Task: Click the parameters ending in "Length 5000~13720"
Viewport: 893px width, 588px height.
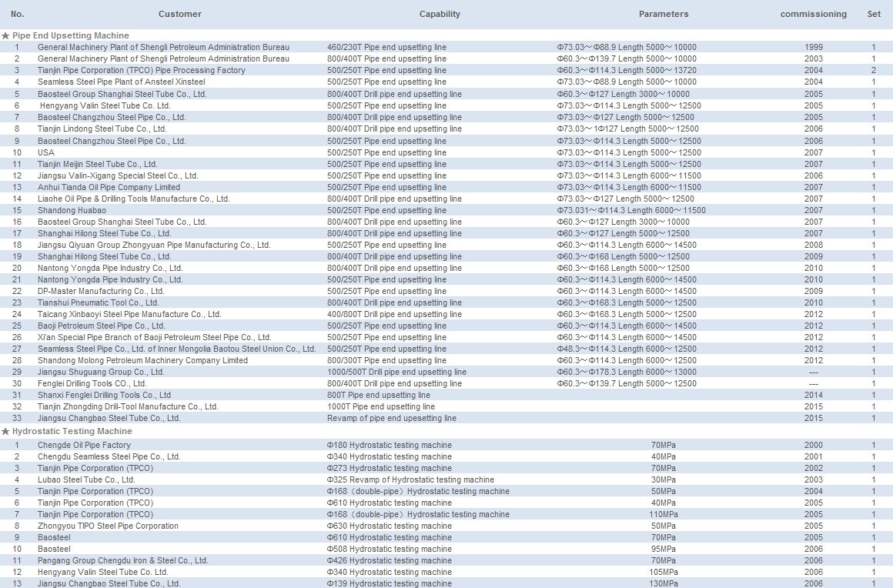Action: pos(627,71)
